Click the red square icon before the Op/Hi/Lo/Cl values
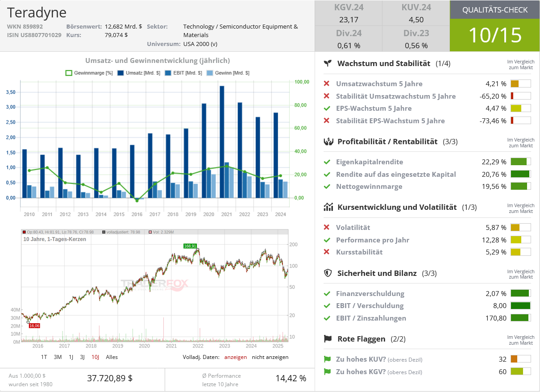Image resolution: width=540 pixels, height=392 pixels. point(24,232)
